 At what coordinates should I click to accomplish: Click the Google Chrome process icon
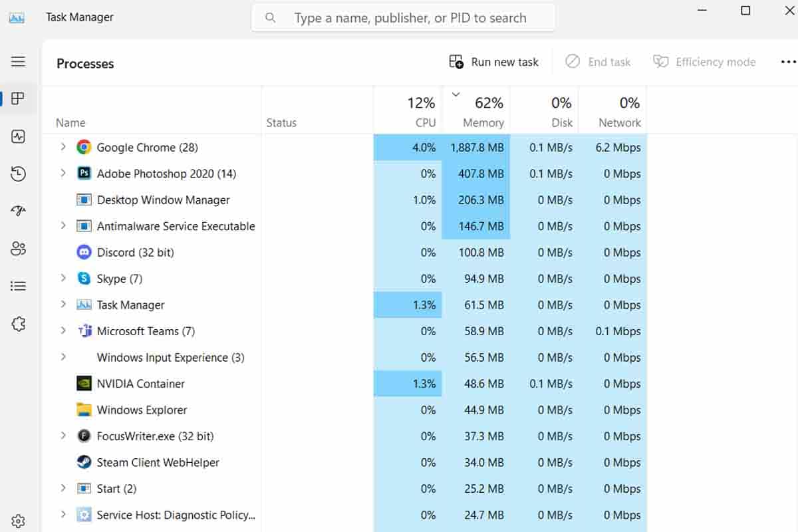tap(84, 147)
